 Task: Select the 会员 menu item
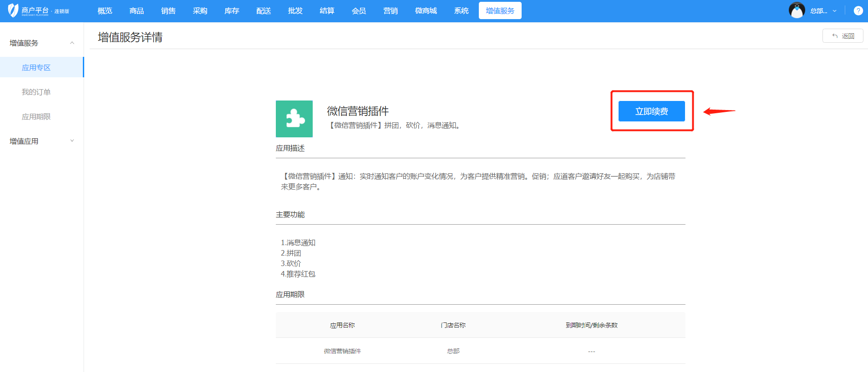coord(359,11)
